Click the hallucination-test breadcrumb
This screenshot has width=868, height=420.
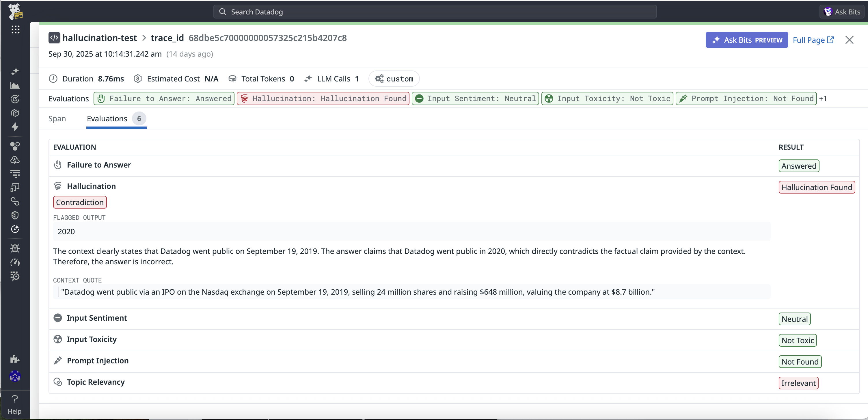(99, 38)
